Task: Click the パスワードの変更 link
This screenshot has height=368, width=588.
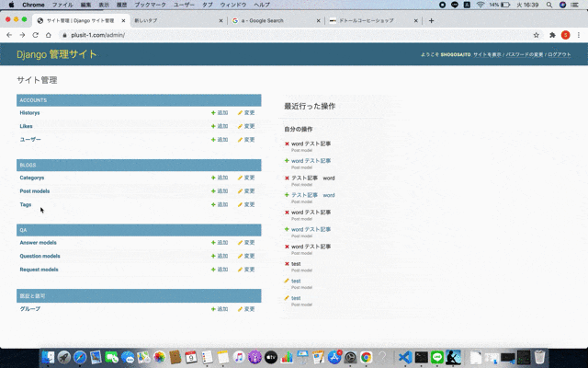Action: [525, 54]
